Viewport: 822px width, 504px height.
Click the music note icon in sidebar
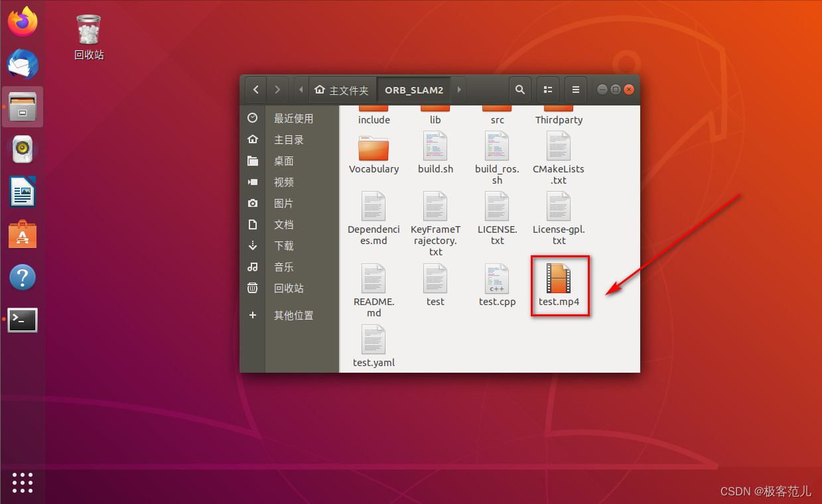252,267
